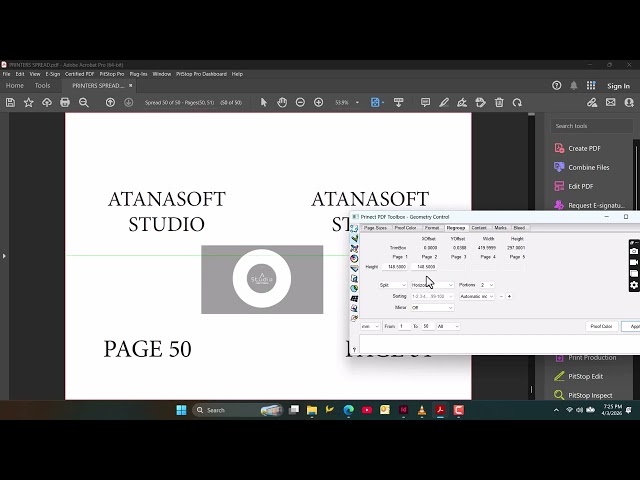
Task: Open the Horizontal direction dropdown
Action: point(432,285)
